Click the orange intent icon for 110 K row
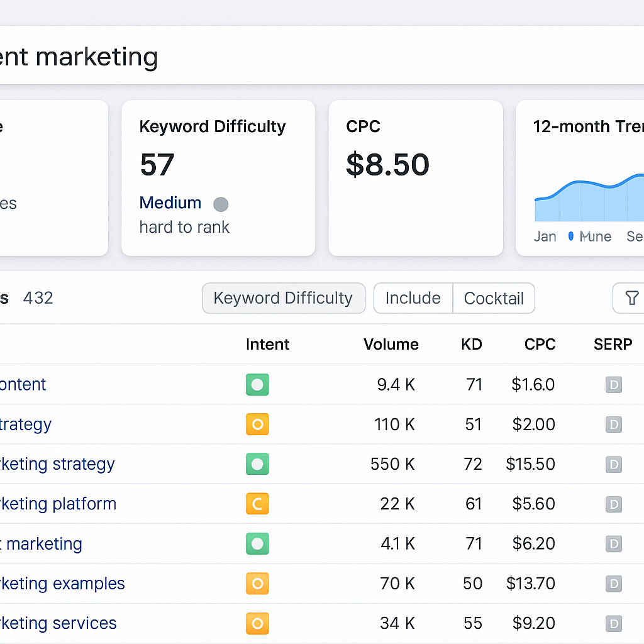The height and width of the screenshot is (644, 644). (257, 425)
